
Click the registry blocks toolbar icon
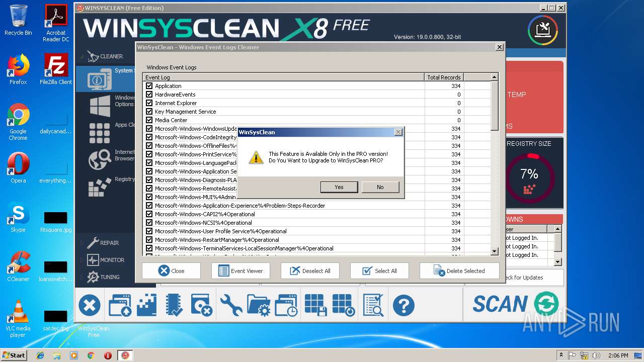[147, 305]
